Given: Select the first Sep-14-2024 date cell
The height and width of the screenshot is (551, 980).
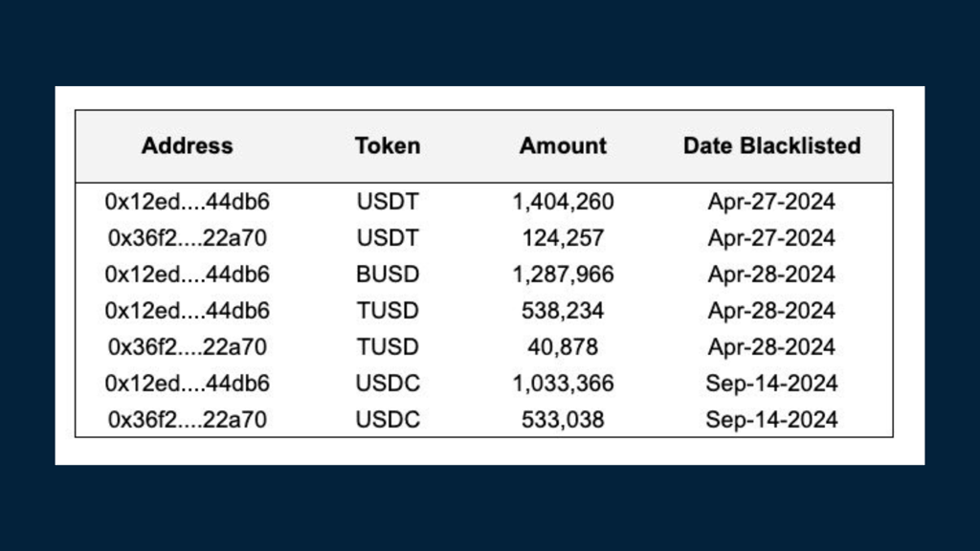Looking at the screenshot, I should [771, 383].
